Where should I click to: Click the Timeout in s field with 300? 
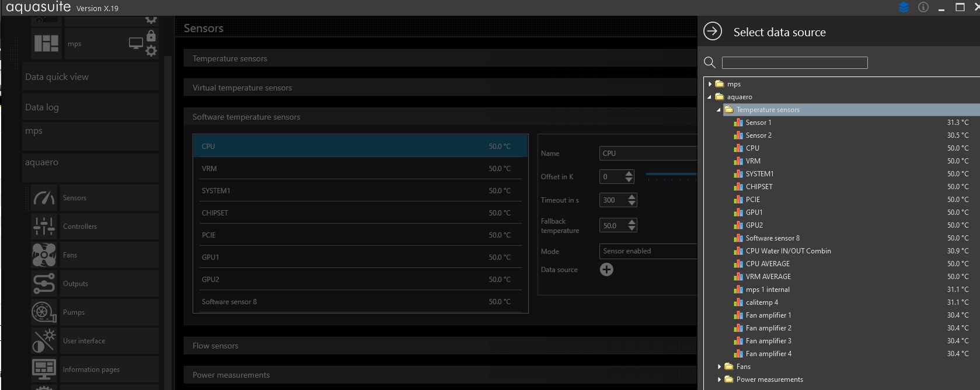tap(613, 200)
